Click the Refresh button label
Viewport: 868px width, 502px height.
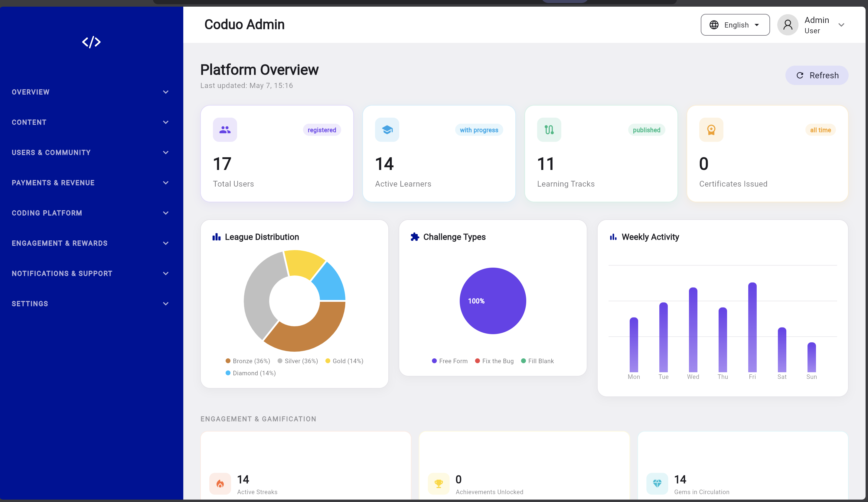click(x=824, y=75)
